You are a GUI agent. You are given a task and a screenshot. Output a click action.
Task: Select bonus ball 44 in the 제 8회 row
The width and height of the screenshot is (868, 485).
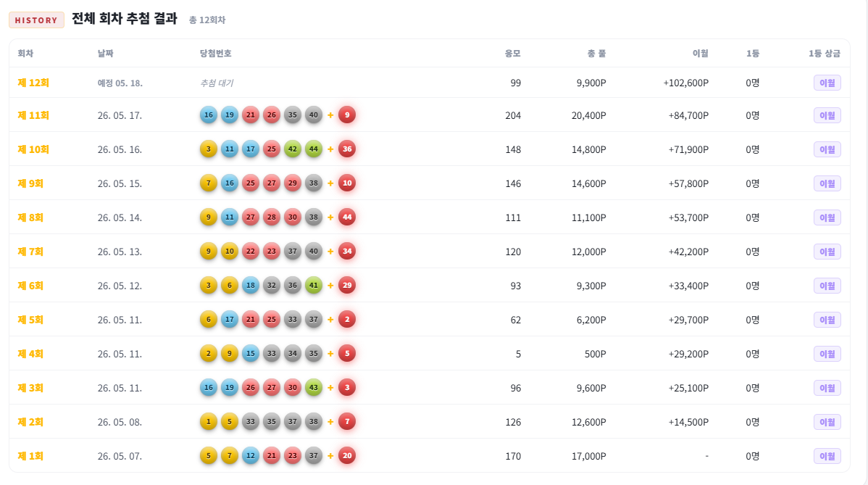coord(347,217)
